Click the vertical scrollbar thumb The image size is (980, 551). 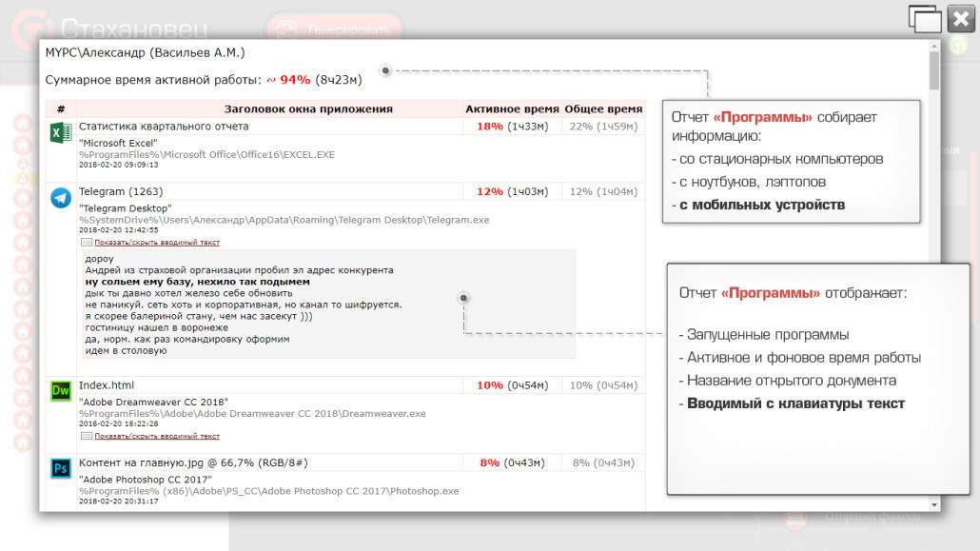click(934, 70)
